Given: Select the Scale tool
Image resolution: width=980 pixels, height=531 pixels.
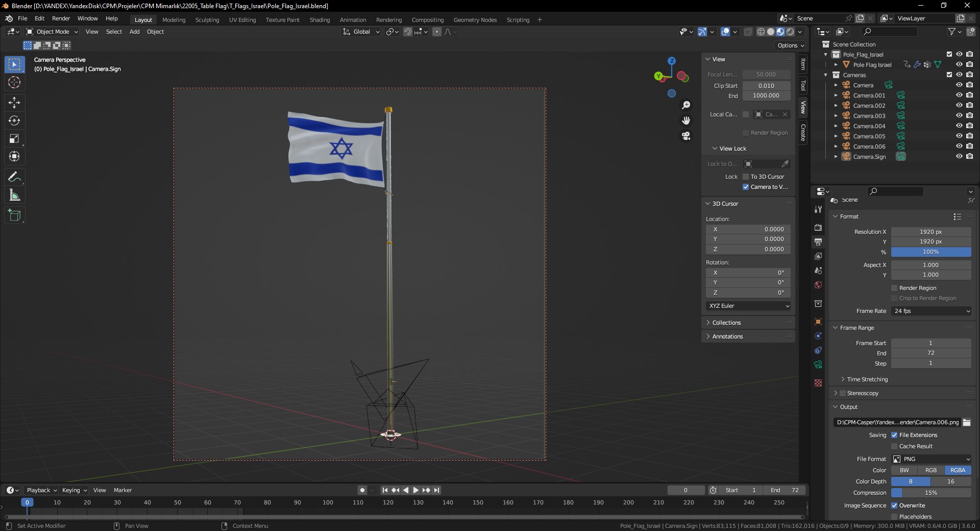Looking at the screenshot, I should click(x=14, y=138).
